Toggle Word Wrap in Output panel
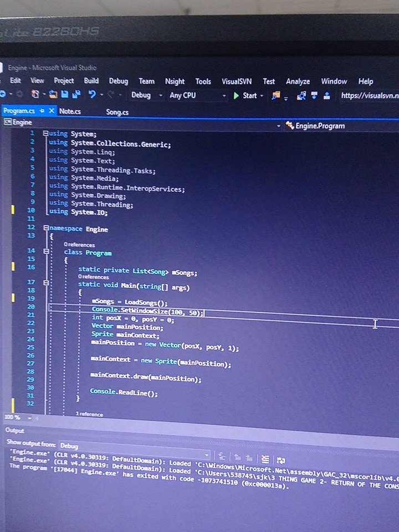The width and height of the screenshot is (399, 532). click(x=281, y=460)
